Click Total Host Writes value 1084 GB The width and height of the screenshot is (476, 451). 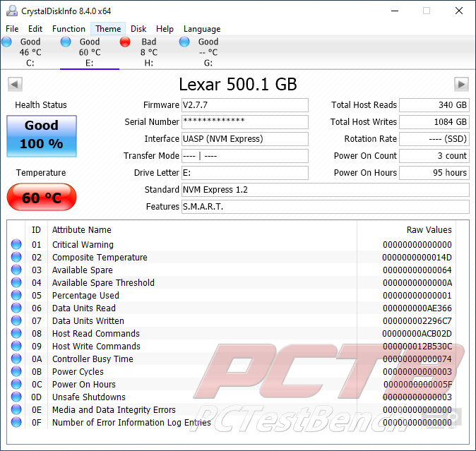click(434, 122)
